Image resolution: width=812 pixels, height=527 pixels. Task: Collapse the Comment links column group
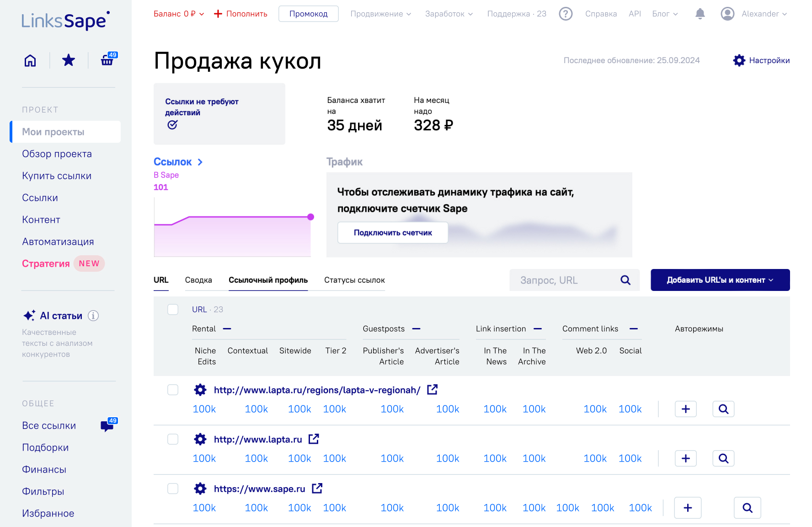[x=634, y=328]
